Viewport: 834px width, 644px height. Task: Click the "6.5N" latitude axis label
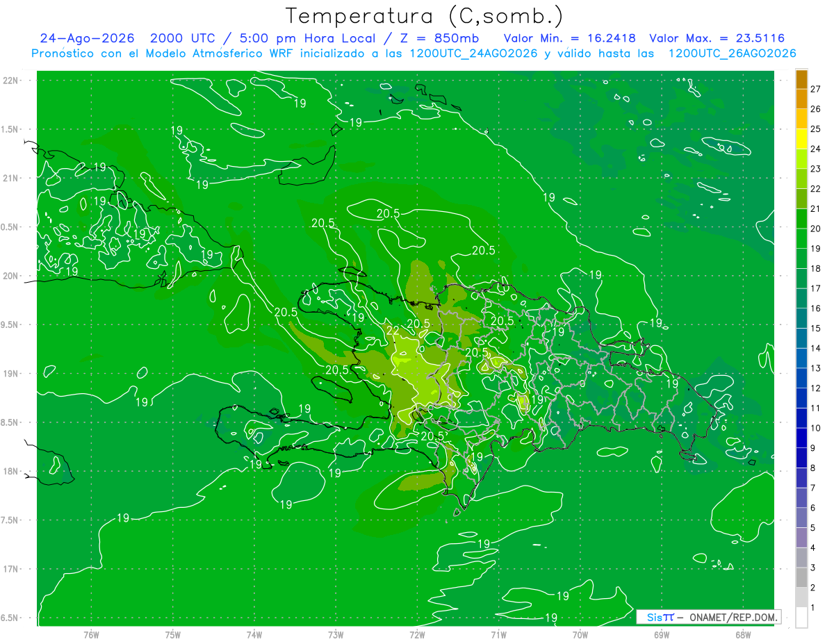tap(10, 618)
